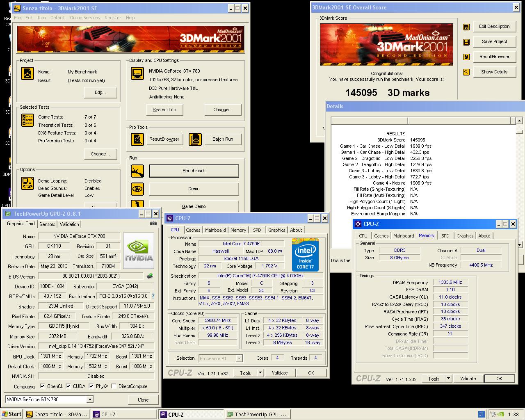Click the DRAM Frequency value in CPU-Z Memory

point(450,283)
